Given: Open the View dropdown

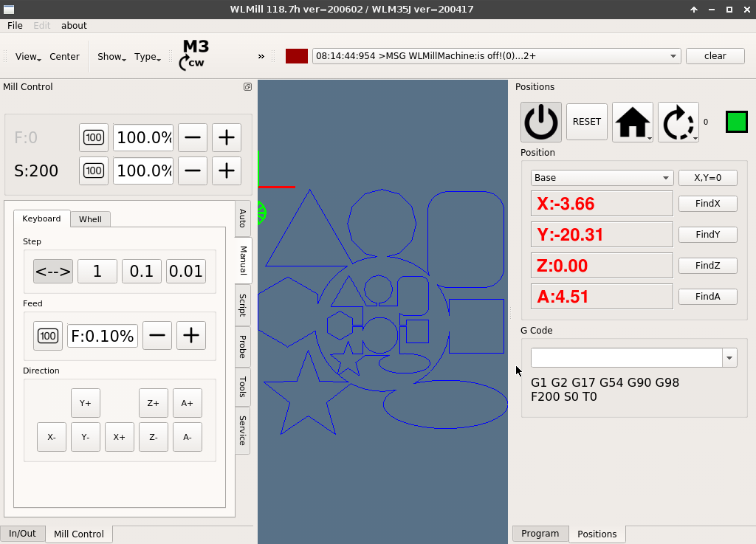Looking at the screenshot, I should click(x=28, y=56).
